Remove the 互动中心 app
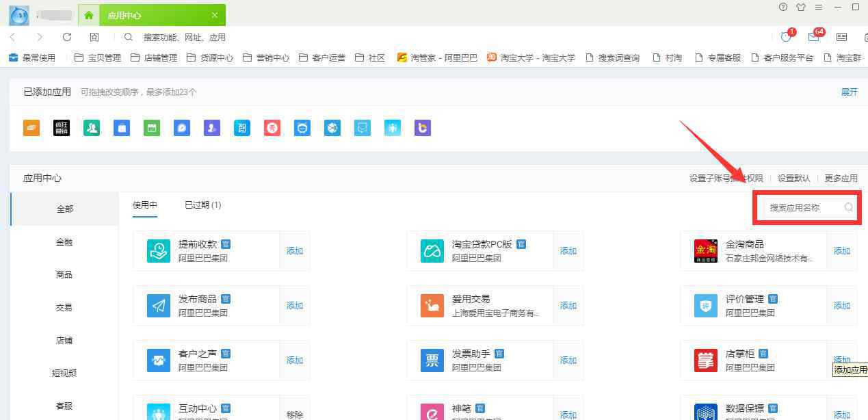The width and height of the screenshot is (868, 420). click(x=295, y=414)
